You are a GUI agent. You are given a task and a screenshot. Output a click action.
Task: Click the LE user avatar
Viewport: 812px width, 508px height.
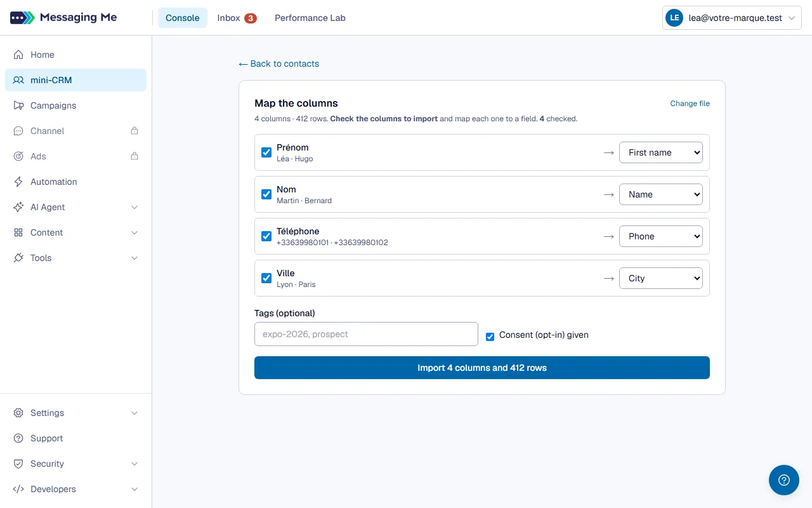[674, 18]
